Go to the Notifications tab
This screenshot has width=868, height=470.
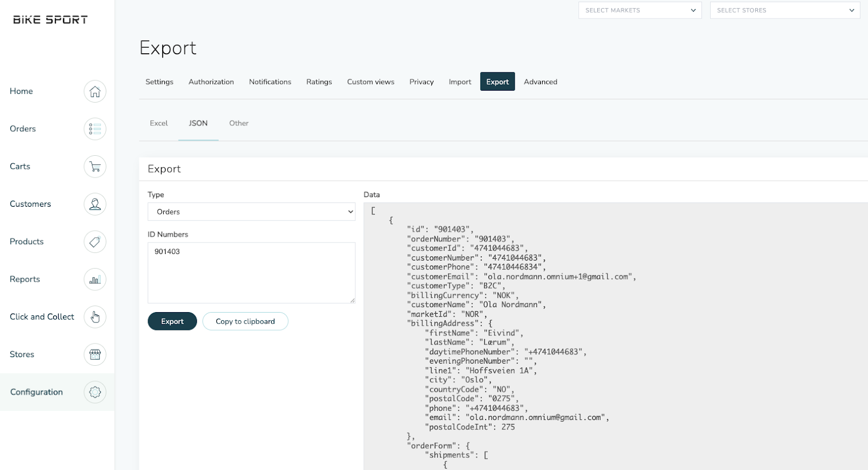270,82
